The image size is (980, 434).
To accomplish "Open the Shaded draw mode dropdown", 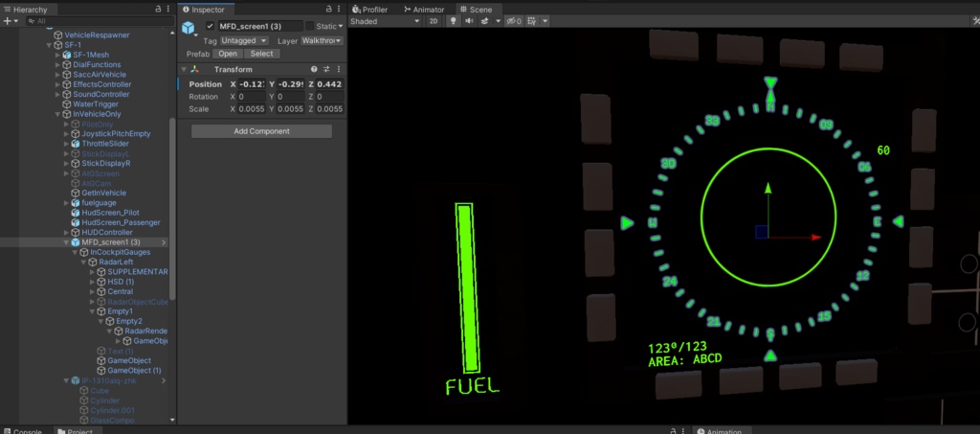I will (385, 21).
